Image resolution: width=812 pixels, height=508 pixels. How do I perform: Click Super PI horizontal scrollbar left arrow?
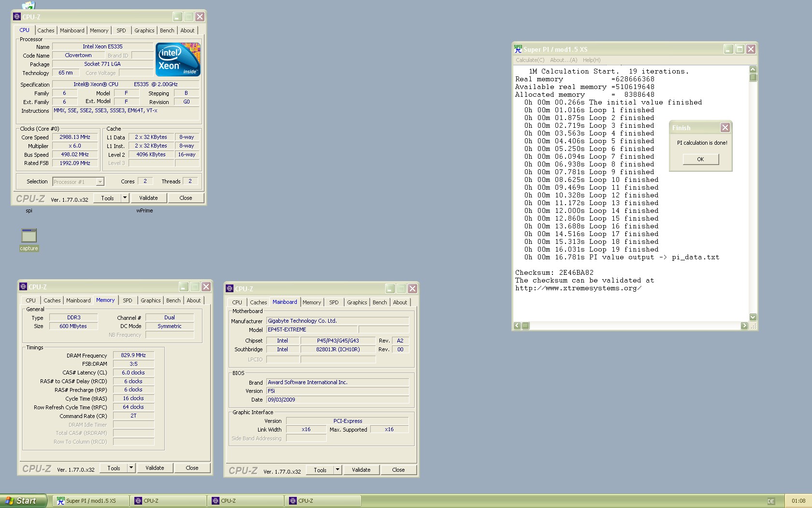pos(517,326)
